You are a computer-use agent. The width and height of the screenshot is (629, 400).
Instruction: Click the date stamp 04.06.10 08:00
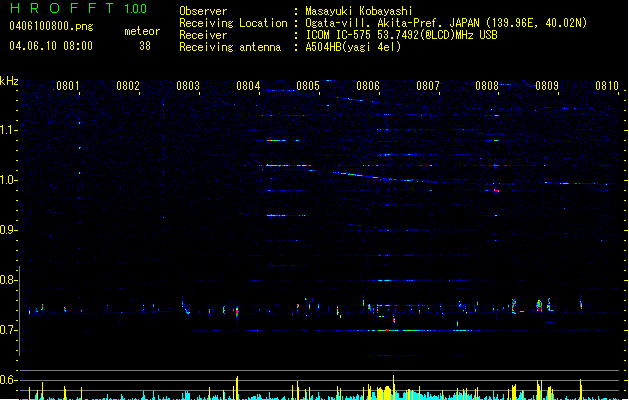click(51, 46)
